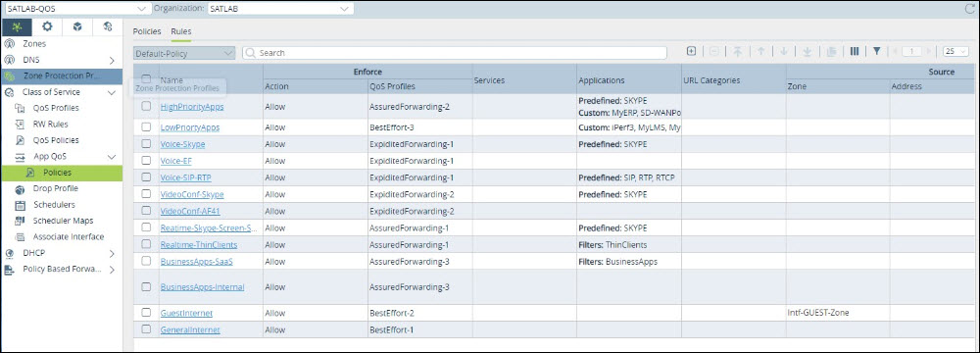This screenshot has height=353, width=980.
Task: Open the BusinessApps-SaaS rule link
Action: coord(197,261)
